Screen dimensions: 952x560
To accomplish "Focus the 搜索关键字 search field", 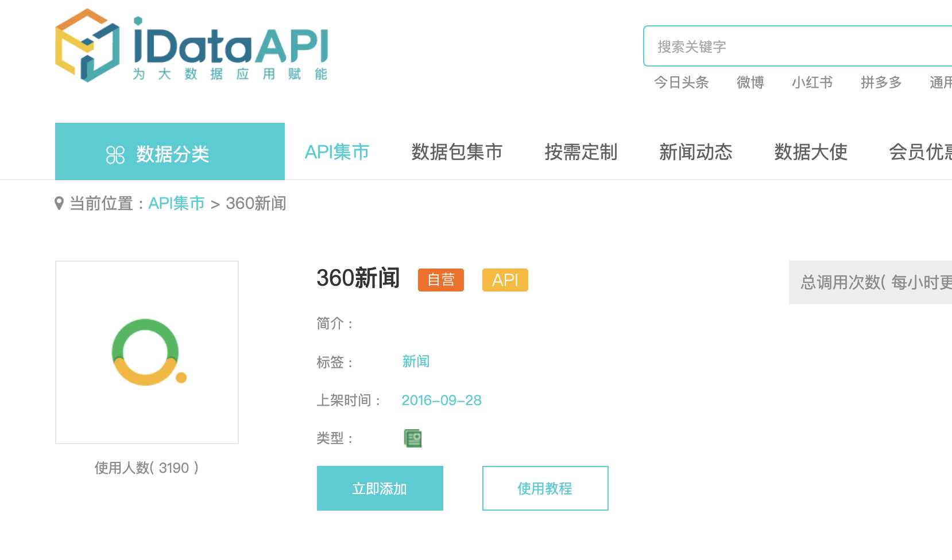I will [798, 46].
